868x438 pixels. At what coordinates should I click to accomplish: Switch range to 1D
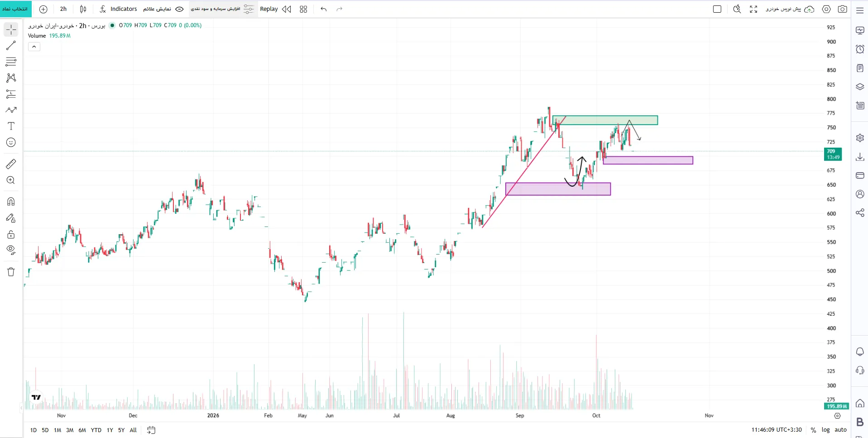[x=34, y=430]
